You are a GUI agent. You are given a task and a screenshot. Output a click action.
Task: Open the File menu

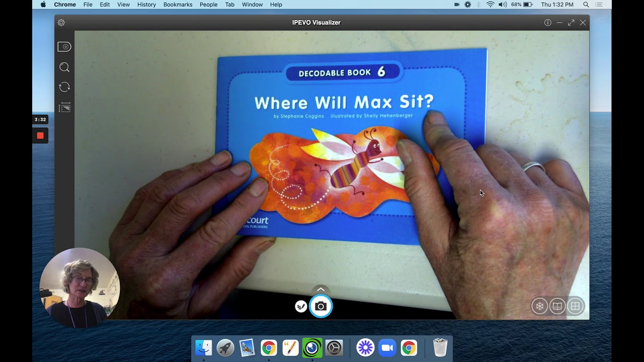coord(88,5)
